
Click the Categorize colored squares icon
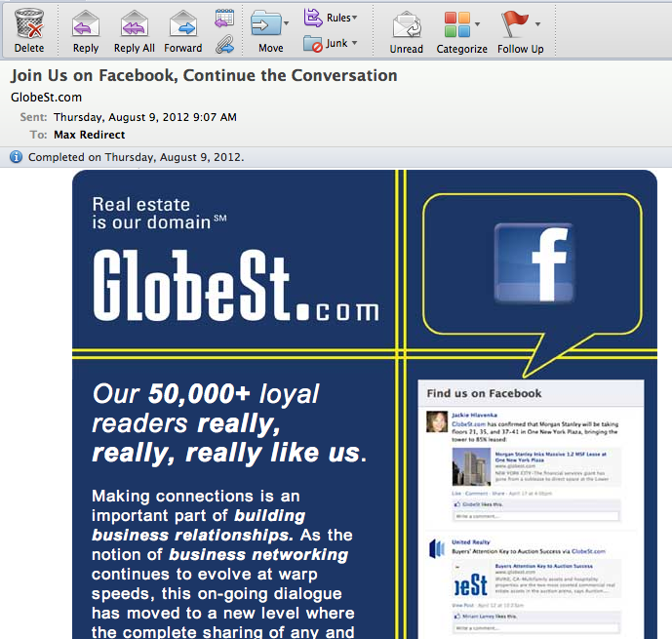(457, 24)
